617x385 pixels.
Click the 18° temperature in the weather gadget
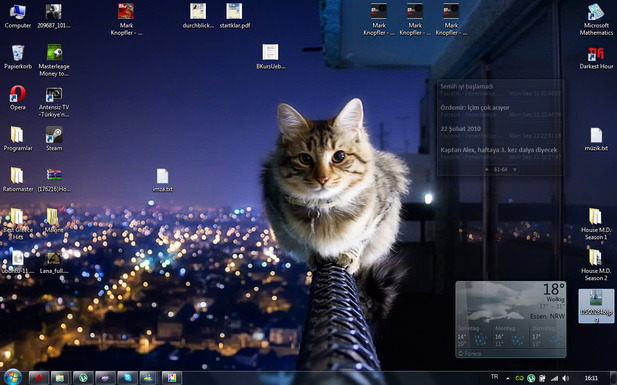pyautogui.click(x=554, y=289)
